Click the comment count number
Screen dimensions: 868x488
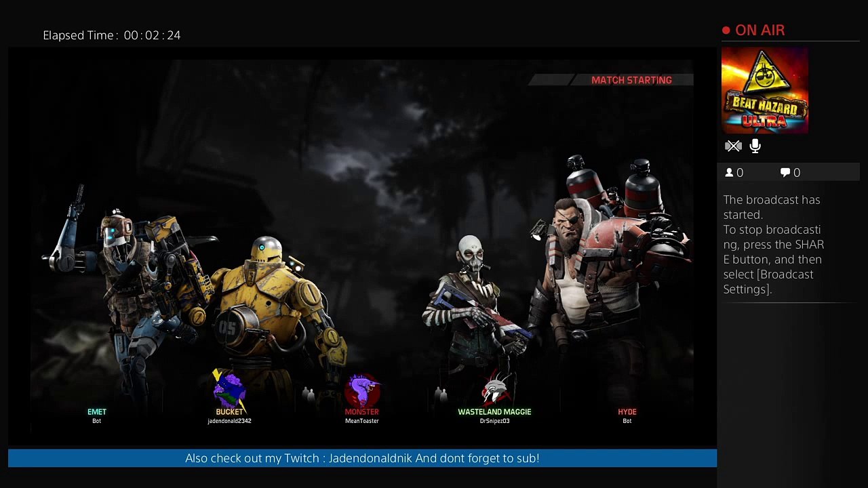coord(797,173)
